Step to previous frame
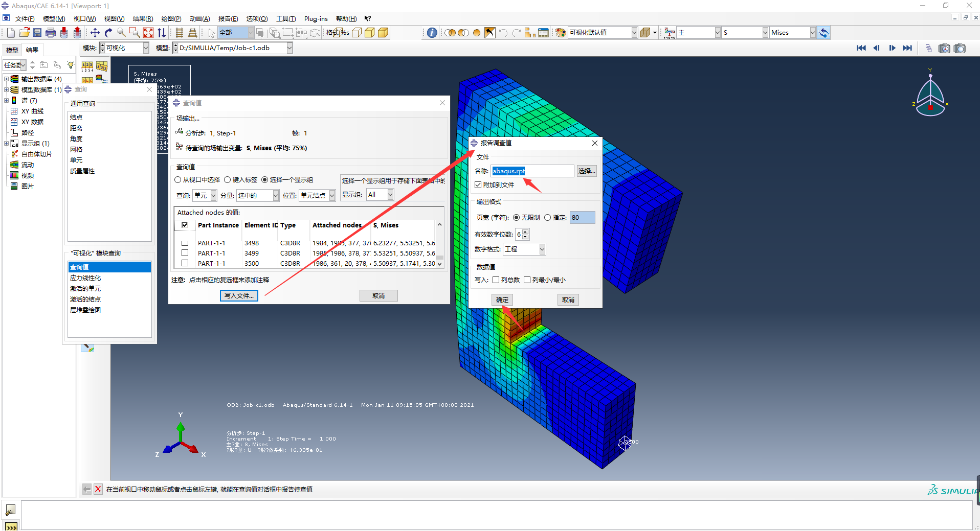Image resolution: width=980 pixels, height=531 pixels. (x=877, y=48)
